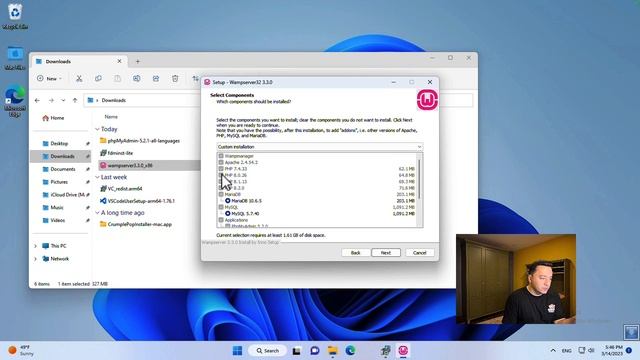Select VC_redist.arm64 file
Viewport: 640px width, 360px height.
pyautogui.click(x=121, y=189)
